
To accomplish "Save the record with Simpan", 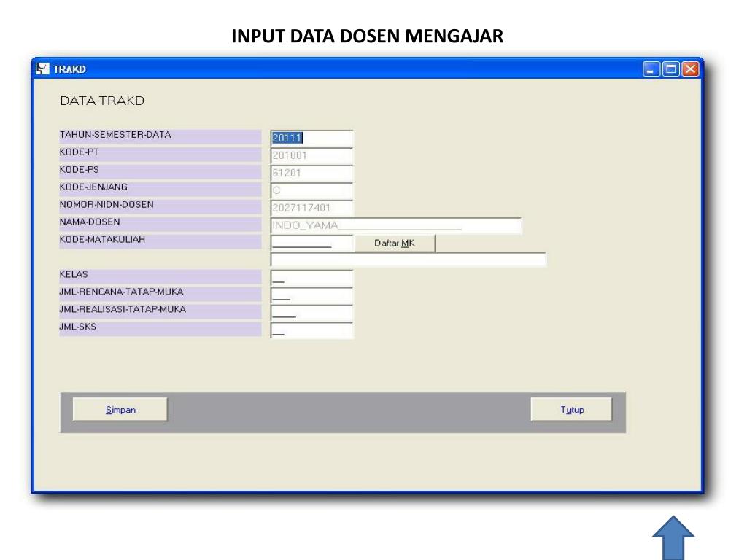I will coord(120,410).
